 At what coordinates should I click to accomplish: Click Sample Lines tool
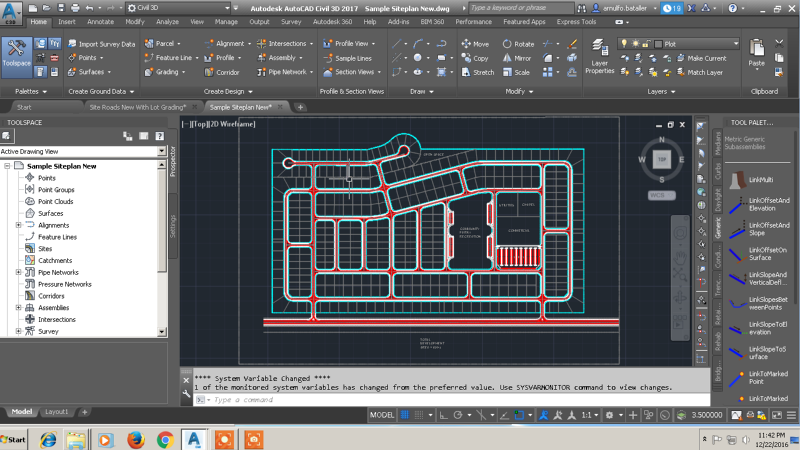coord(347,58)
